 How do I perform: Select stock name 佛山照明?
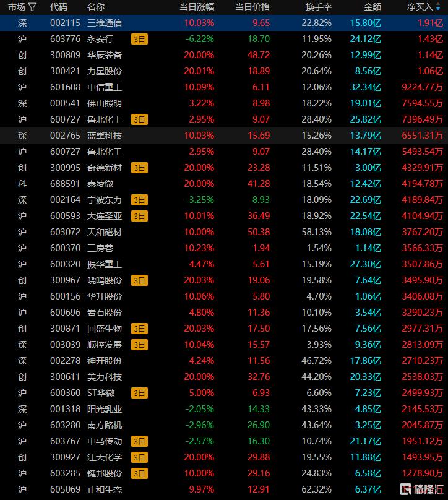point(105,103)
